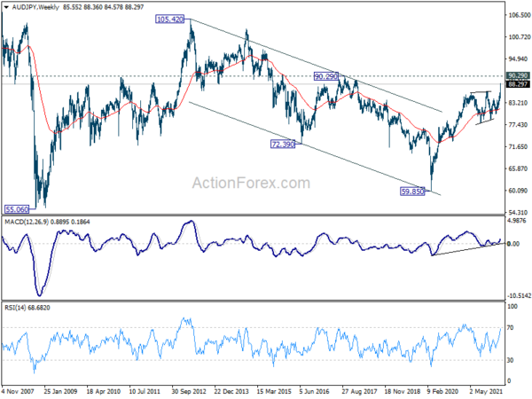Viewport: 532px width, 399px height.
Task: Open the chart menu arrow beside AUDJPY
Action: (6, 7)
